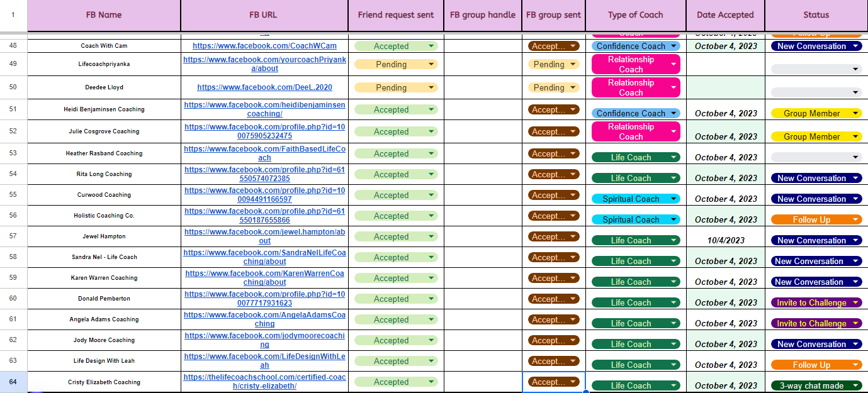Select row 48 header

coord(13,46)
